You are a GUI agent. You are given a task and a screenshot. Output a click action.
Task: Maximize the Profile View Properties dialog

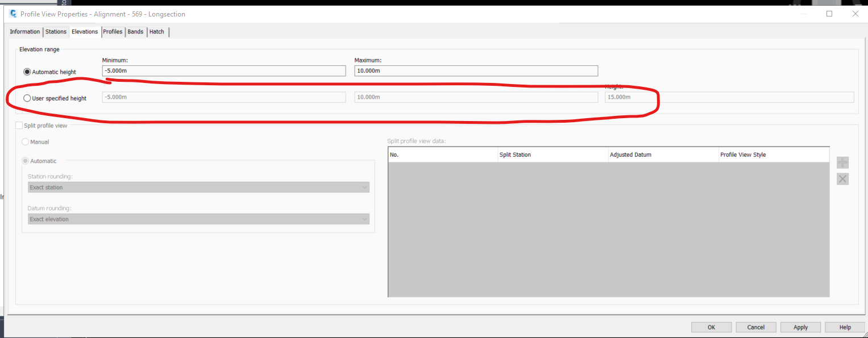click(x=829, y=14)
